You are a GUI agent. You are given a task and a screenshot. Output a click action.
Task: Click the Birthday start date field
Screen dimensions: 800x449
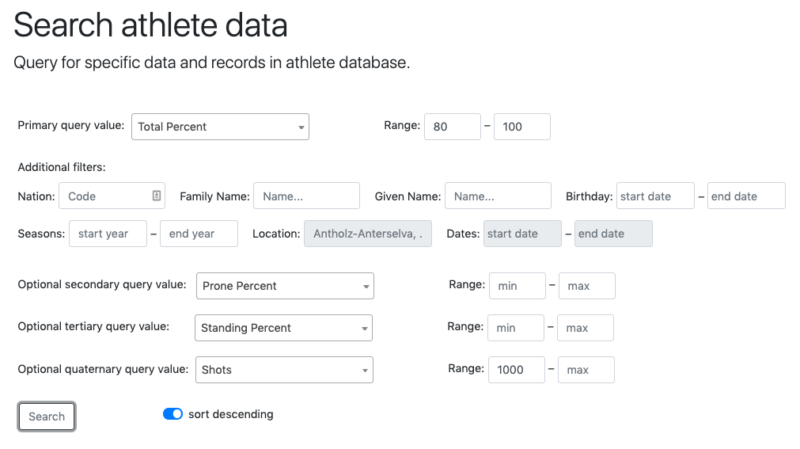click(655, 196)
